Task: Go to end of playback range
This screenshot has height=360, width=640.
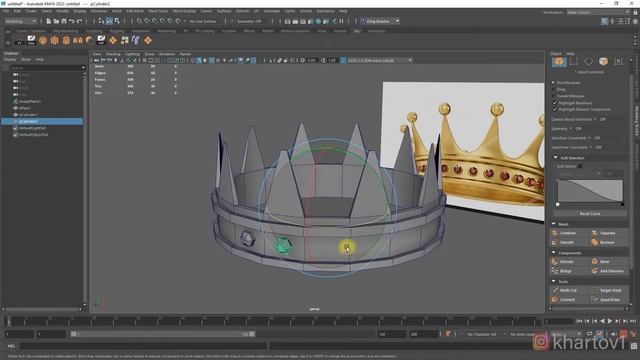Action: 633,322
